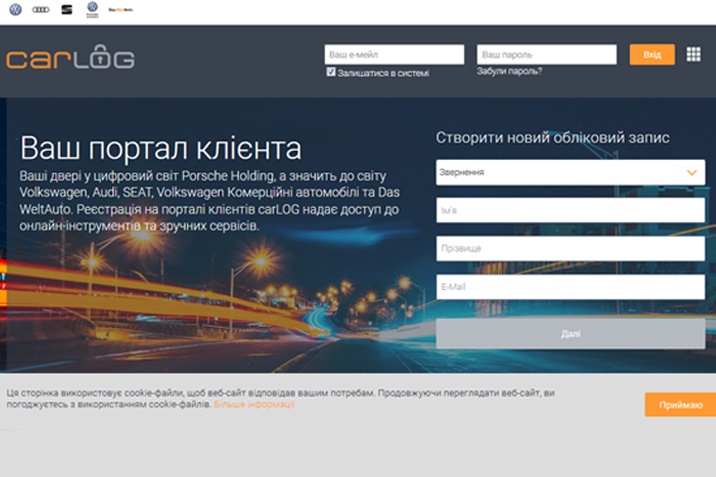
Task: Click the orange "Вхід" login button
Action: coord(652,55)
